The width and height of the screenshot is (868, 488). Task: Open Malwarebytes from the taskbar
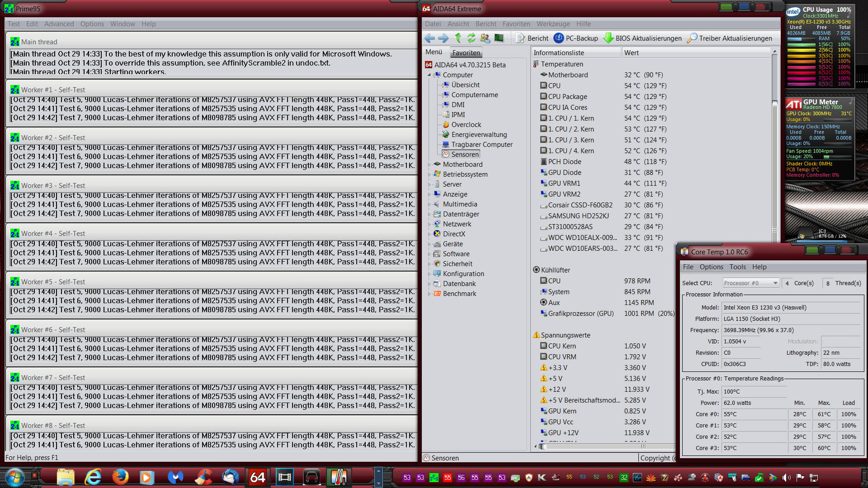(175, 477)
